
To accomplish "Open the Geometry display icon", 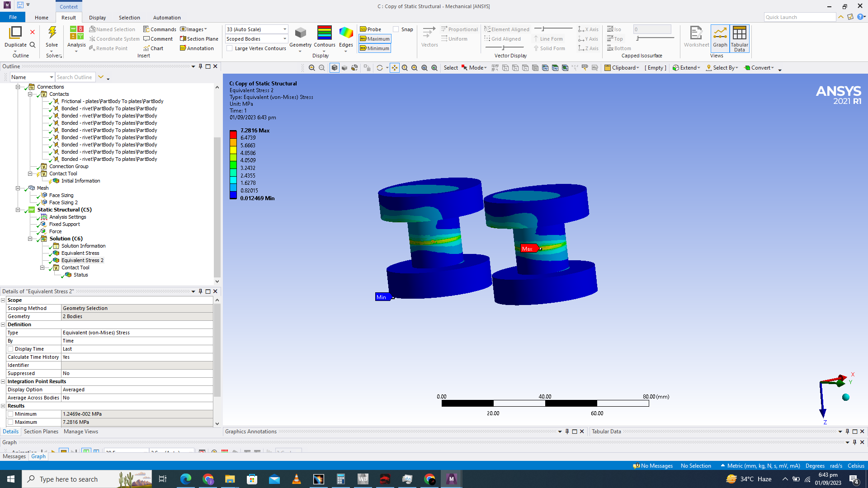I will [300, 33].
